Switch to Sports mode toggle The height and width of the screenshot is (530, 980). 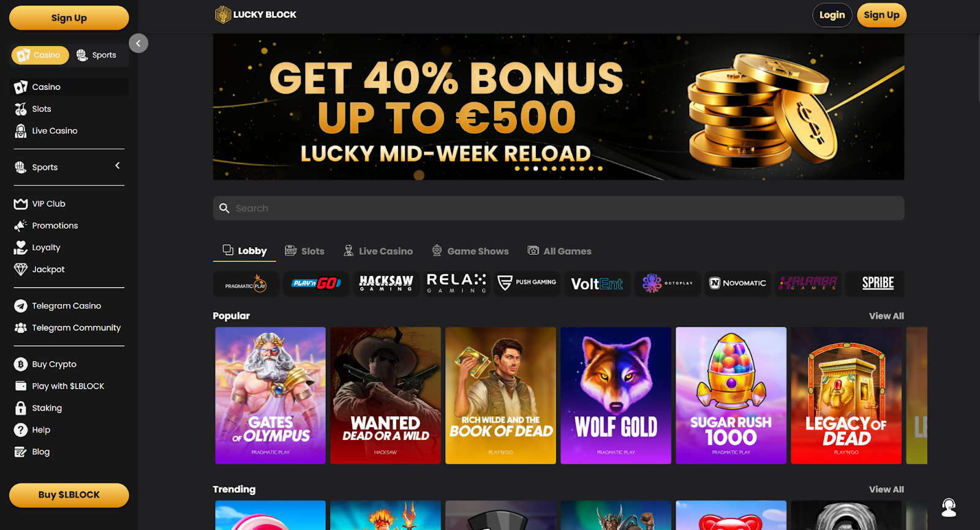point(96,55)
